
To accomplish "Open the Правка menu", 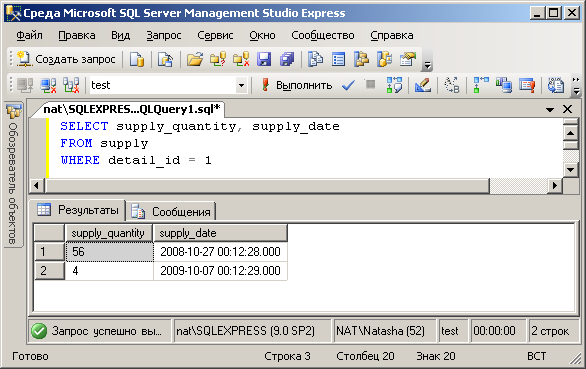I will point(77,35).
